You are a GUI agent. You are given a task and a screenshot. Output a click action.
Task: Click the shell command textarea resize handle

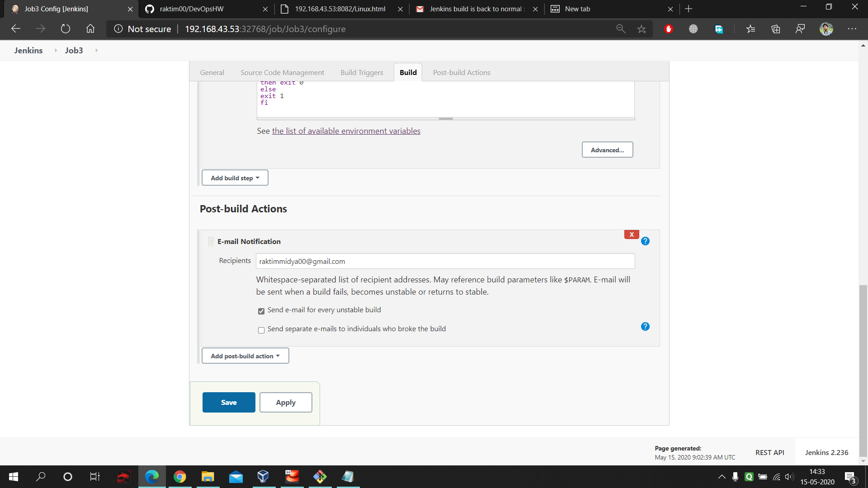pos(445,119)
